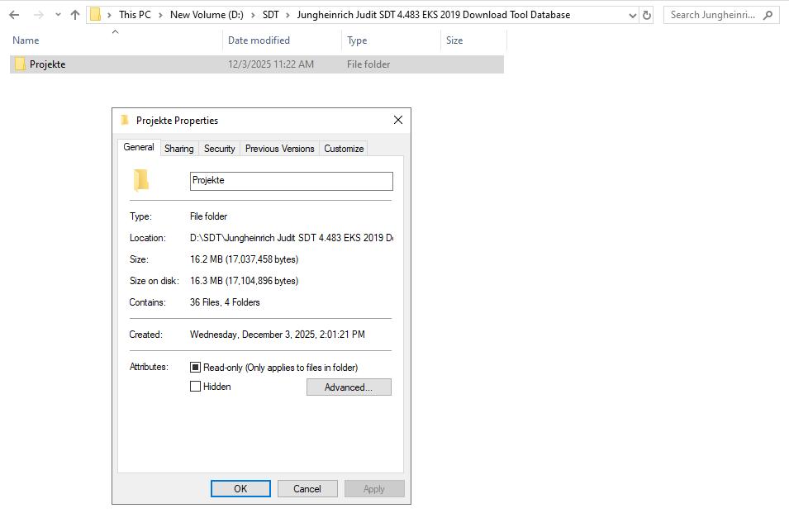The width and height of the screenshot is (789, 532).
Task: Enable the Hidden checkbox
Action: pos(195,387)
